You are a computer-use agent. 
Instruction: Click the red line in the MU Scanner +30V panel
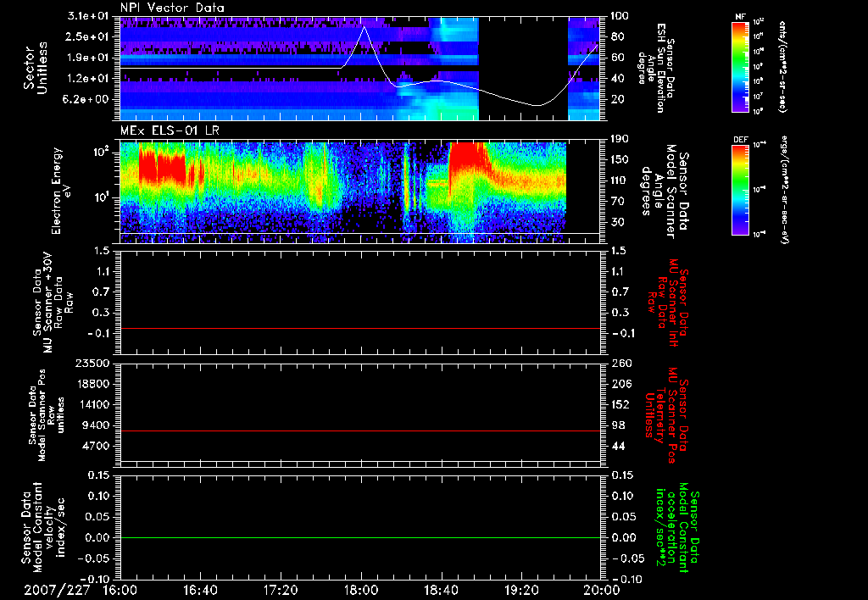click(359, 328)
